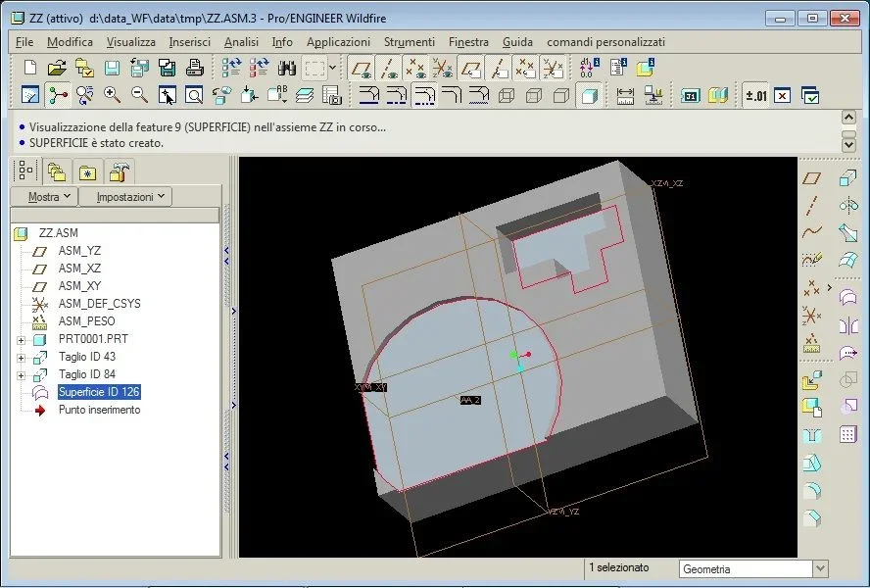Select Punto inserimento in model tree
The height and width of the screenshot is (588, 870).
click(x=99, y=410)
